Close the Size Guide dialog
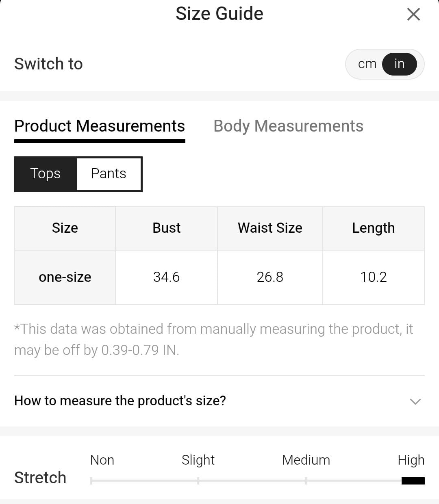The width and height of the screenshot is (439, 504). click(x=413, y=15)
